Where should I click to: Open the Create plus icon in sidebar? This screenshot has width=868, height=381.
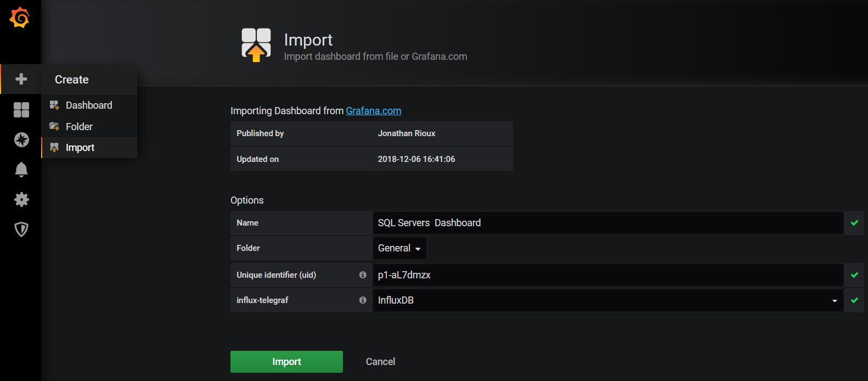click(x=21, y=79)
